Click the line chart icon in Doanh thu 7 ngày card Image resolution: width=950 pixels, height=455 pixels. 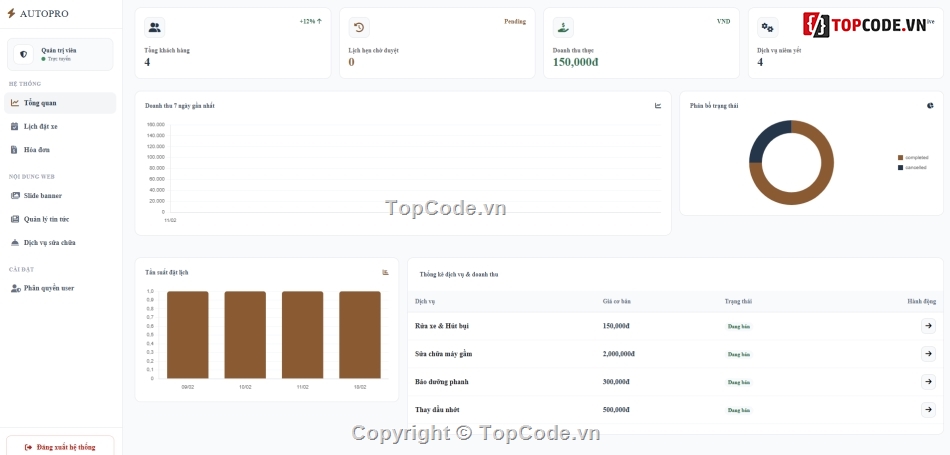coord(658,105)
